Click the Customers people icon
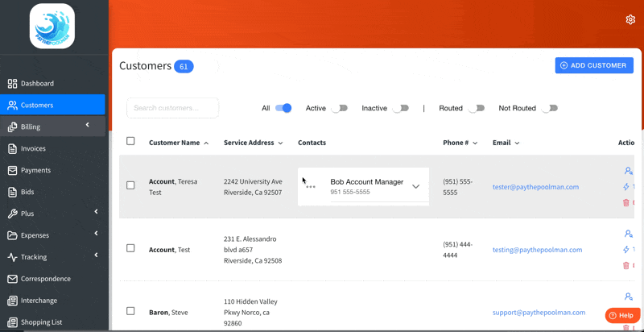Viewport: 644px width, 332px height. coord(12,106)
